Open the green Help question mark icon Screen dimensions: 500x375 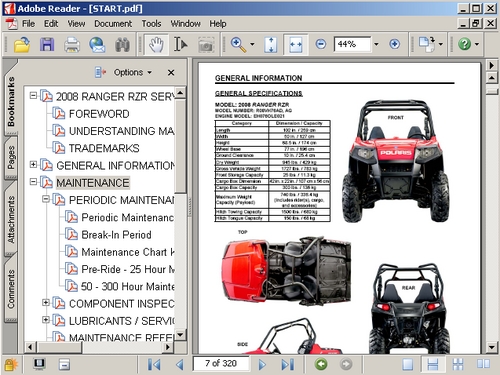[464, 44]
